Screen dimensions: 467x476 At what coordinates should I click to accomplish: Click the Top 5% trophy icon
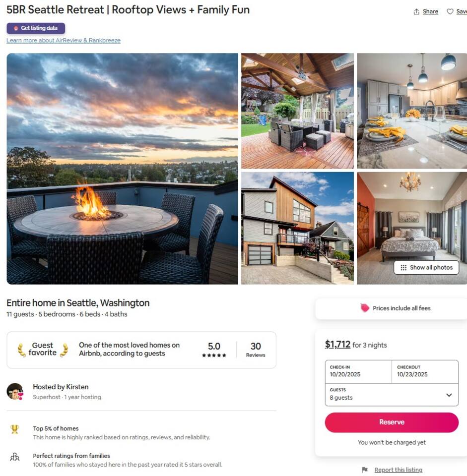tap(14, 429)
